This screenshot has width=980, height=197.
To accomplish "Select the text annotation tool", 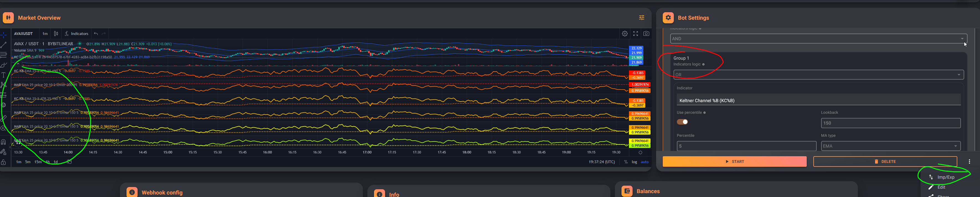I will tap(3, 75).
